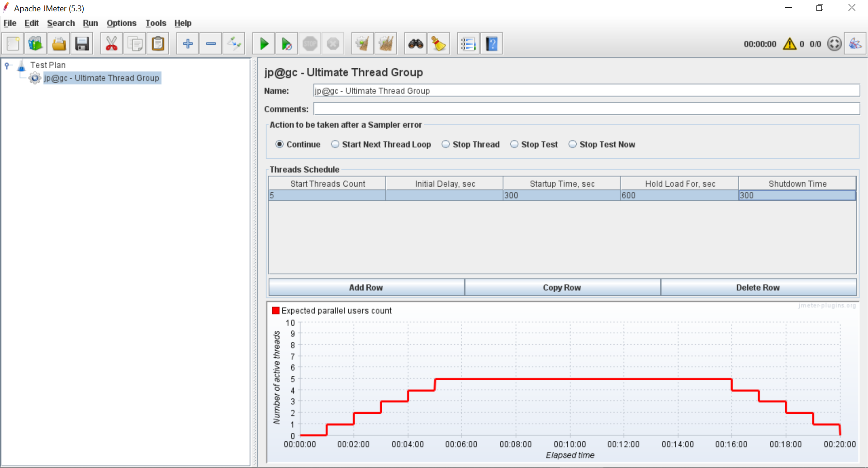Image resolution: width=868 pixels, height=468 pixels.
Task: Click the Initial Delay, sec column header
Action: point(445,184)
